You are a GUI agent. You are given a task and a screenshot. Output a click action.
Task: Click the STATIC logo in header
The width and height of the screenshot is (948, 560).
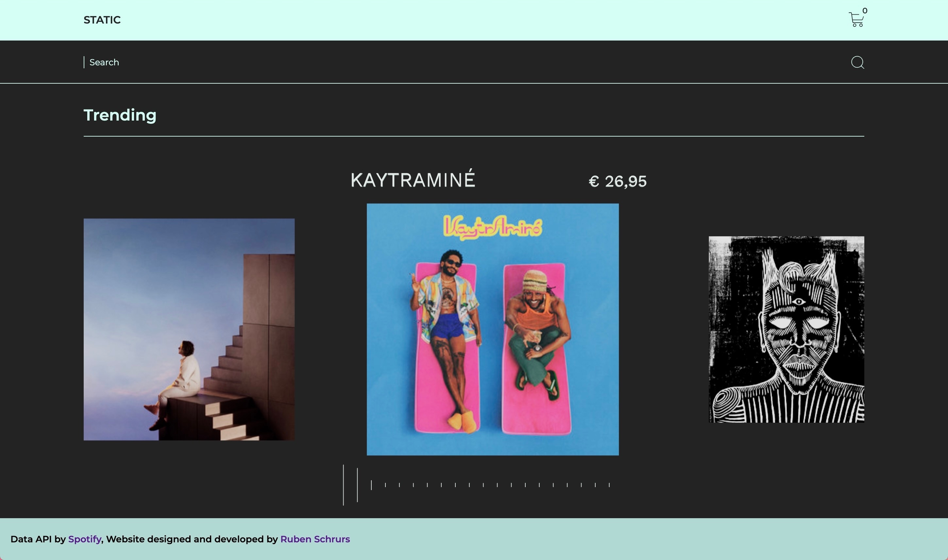coord(102,20)
